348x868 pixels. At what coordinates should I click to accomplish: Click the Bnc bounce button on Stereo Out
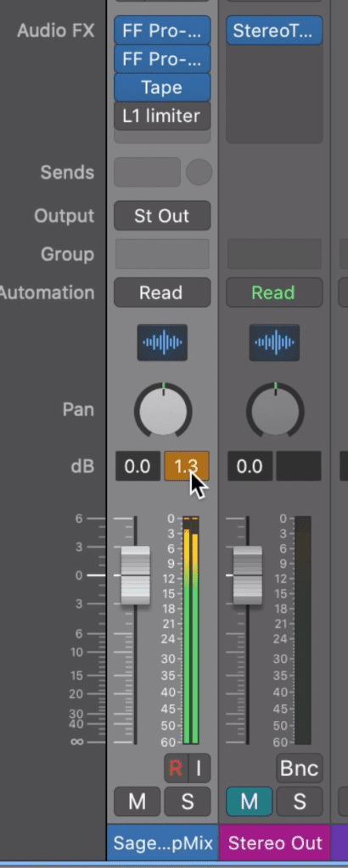tap(300, 768)
